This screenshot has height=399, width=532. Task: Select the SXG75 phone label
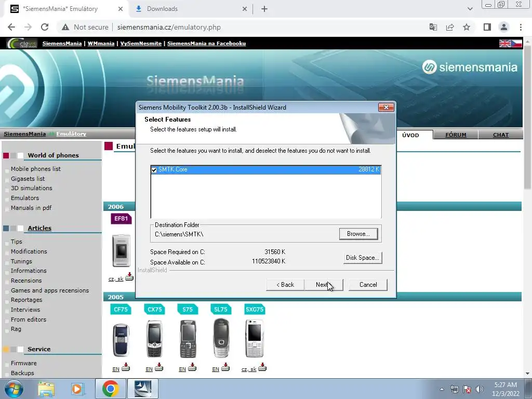(x=255, y=310)
